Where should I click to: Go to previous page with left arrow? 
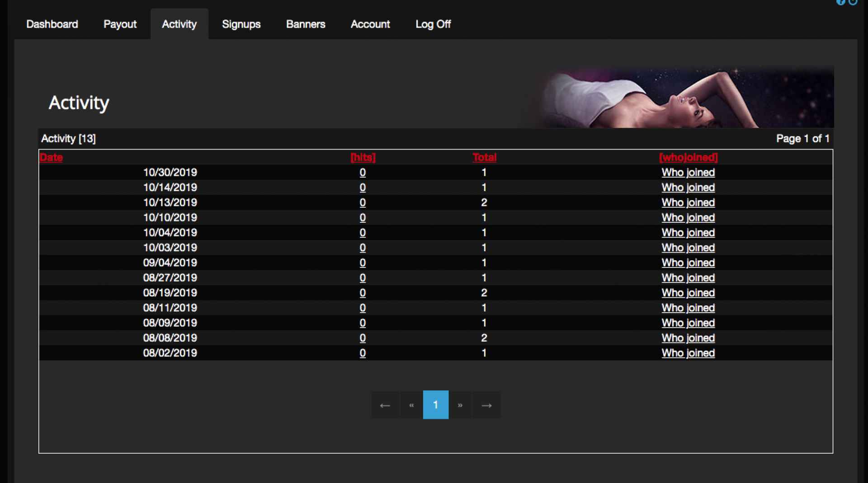pos(385,405)
